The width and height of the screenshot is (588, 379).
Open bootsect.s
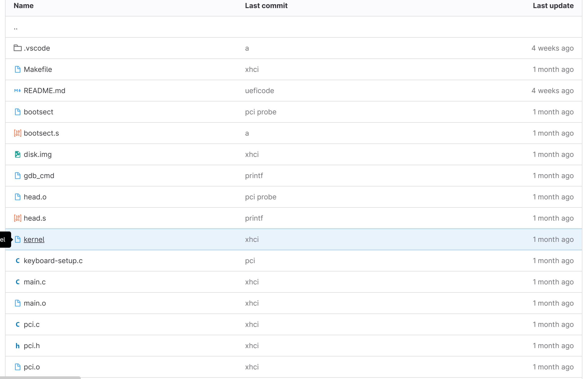pyautogui.click(x=41, y=133)
